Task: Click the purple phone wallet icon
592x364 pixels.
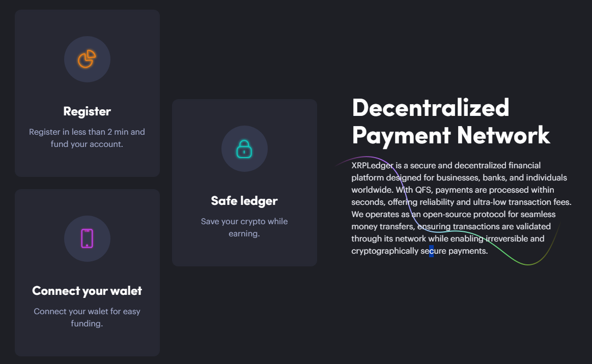Action: pyautogui.click(x=87, y=238)
